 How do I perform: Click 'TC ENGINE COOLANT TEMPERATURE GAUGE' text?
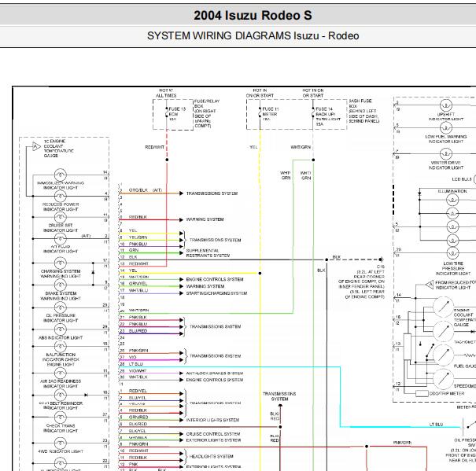tap(58, 149)
